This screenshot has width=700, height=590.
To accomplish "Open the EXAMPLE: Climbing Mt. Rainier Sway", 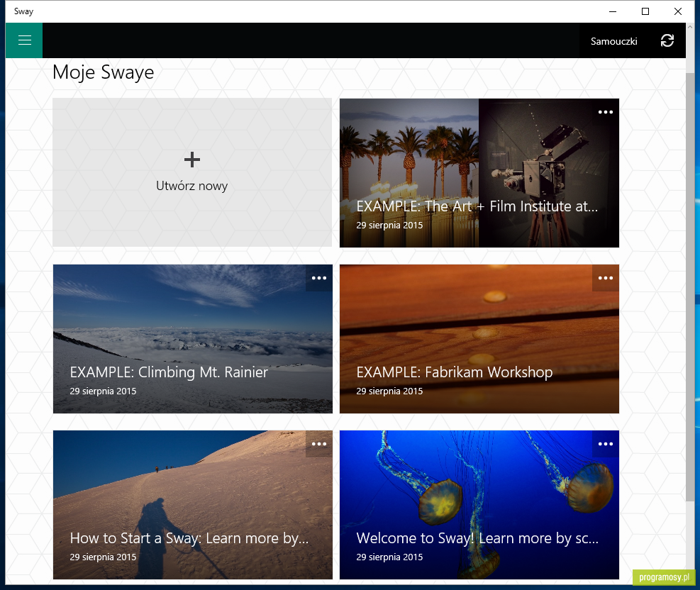I will tap(192, 339).
